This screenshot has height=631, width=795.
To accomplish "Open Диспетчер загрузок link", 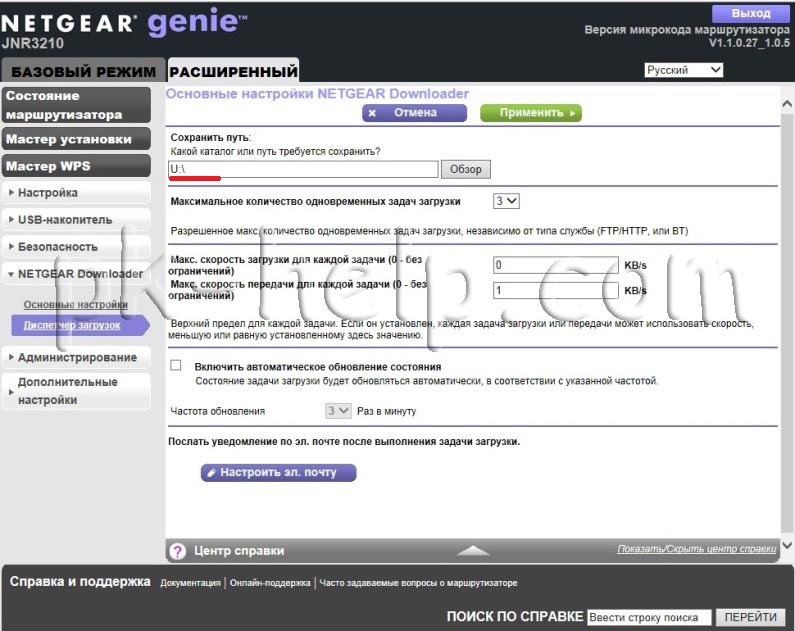I will pyautogui.click(x=80, y=325).
